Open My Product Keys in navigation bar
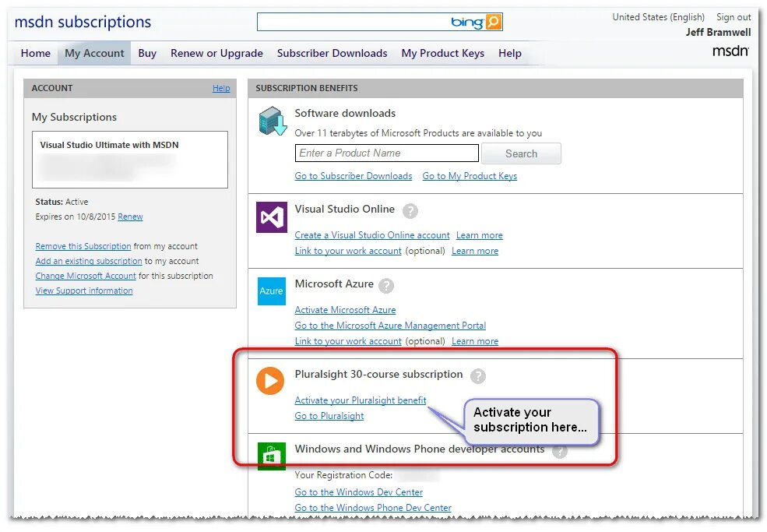 443,53
